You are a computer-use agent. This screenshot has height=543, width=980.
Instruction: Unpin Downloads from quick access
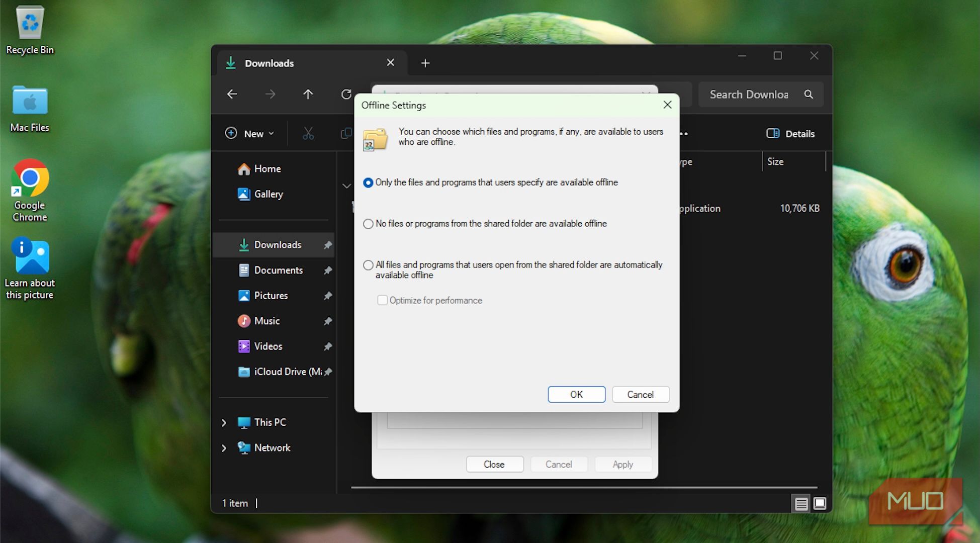(x=328, y=245)
